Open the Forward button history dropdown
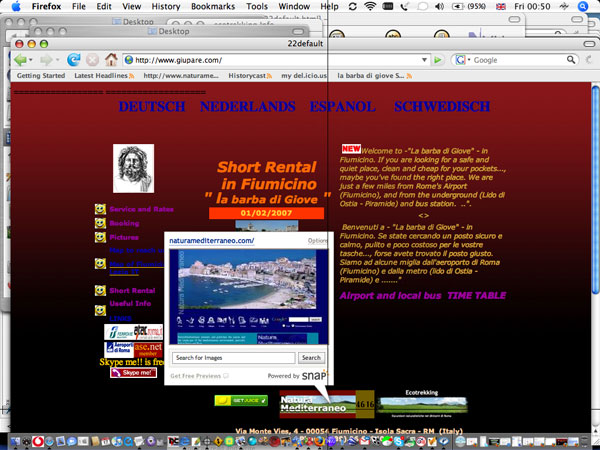Image resolution: width=600 pixels, height=450 pixels. (57, 60)
